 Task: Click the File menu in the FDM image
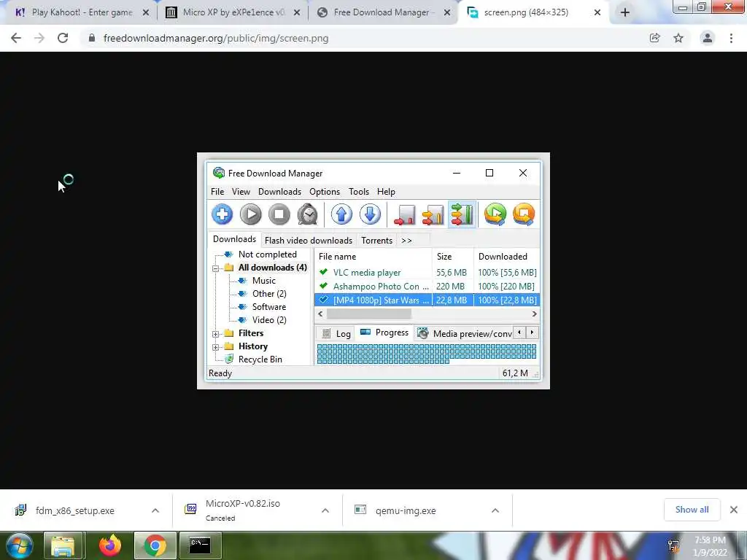217,192
